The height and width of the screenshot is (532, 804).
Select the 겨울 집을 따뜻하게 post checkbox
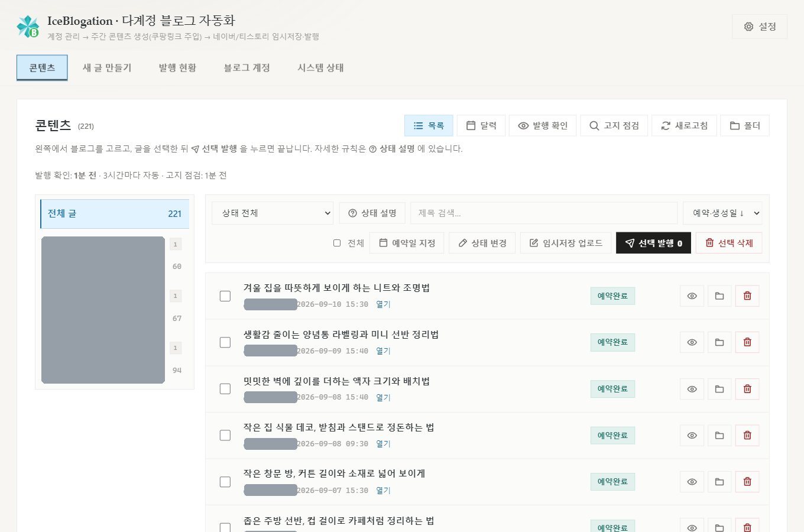coord(225,296)
